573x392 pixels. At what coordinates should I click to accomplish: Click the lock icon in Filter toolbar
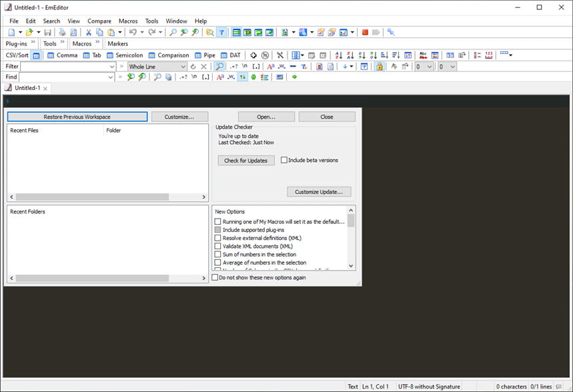click(x=380, y=67)
